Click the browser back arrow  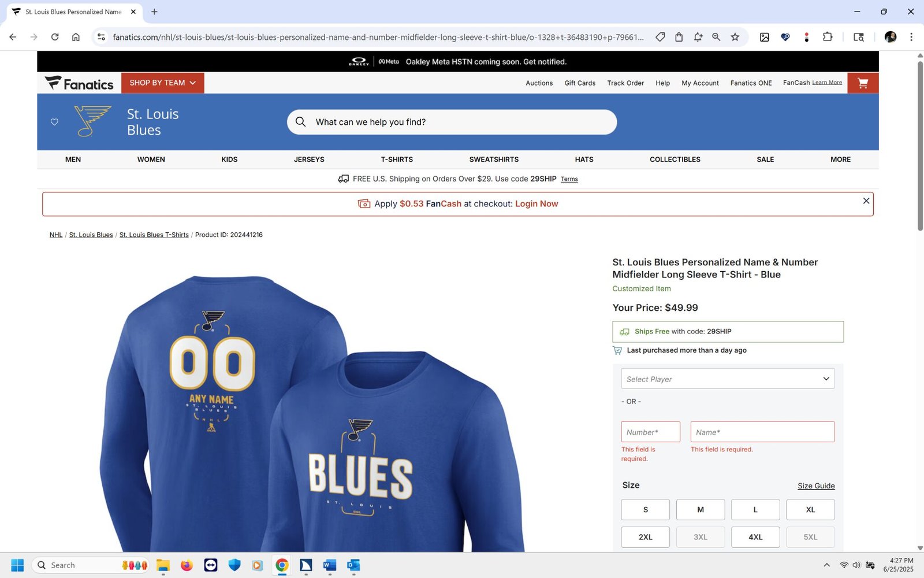tap(13, 37)
